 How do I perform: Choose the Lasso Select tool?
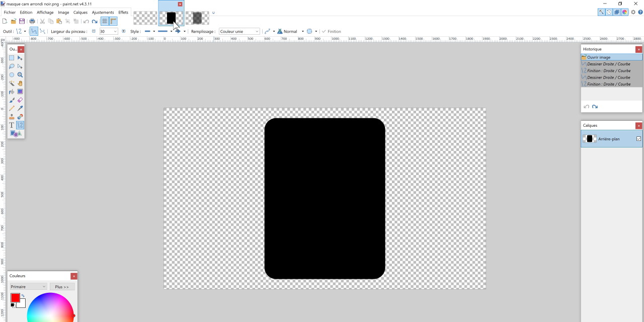pyautogui.click(x=12, y=66)
